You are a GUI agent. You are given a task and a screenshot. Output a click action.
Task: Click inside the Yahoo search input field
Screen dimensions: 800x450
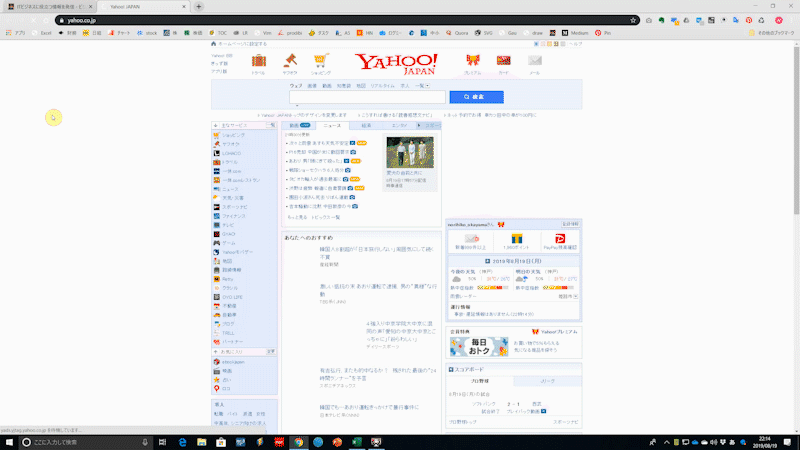pyautogui.click(x=367, y=97)
